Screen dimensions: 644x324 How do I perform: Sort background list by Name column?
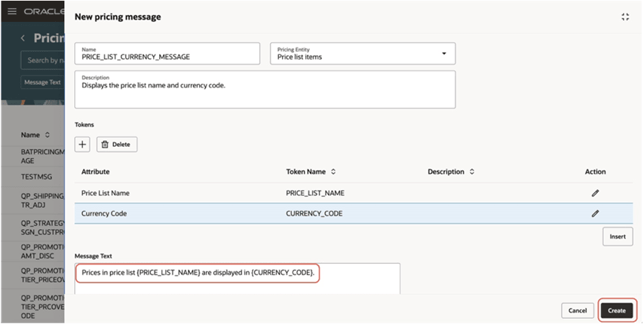[48, 135]
